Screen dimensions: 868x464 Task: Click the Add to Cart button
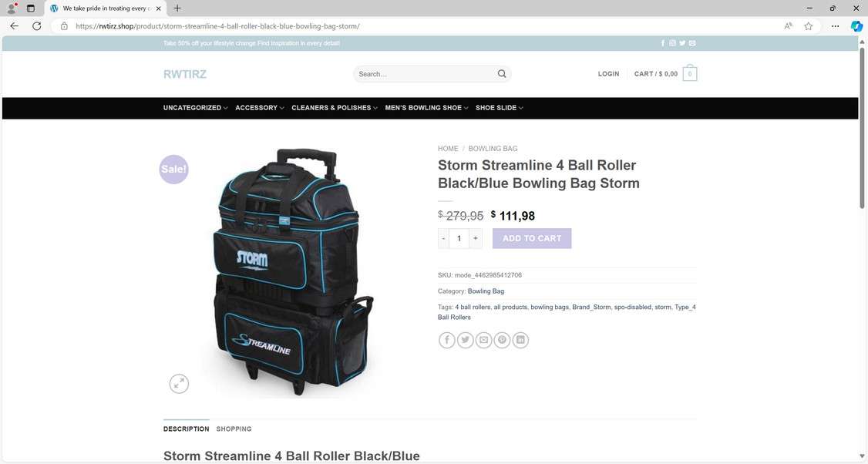[x=532, y=238]
